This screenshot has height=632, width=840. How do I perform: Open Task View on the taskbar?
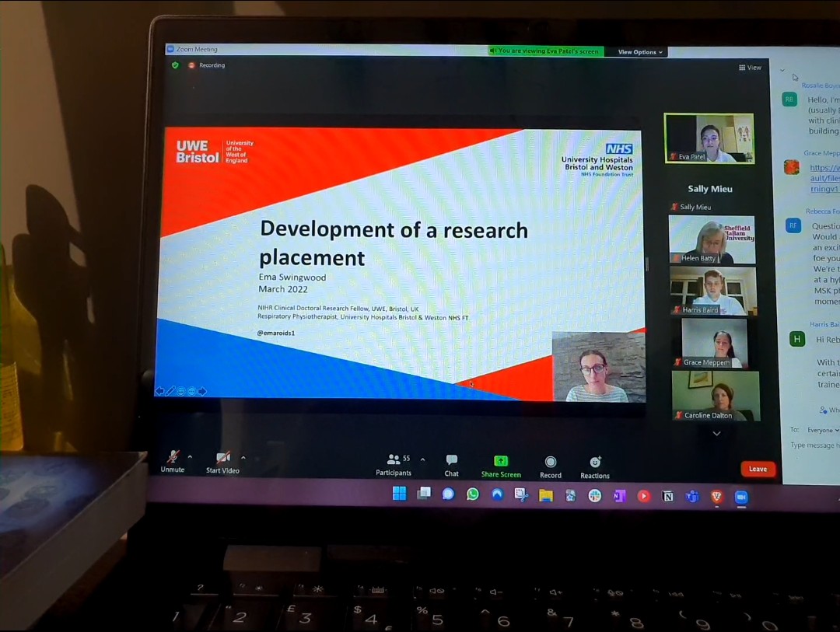pos(424,494)
